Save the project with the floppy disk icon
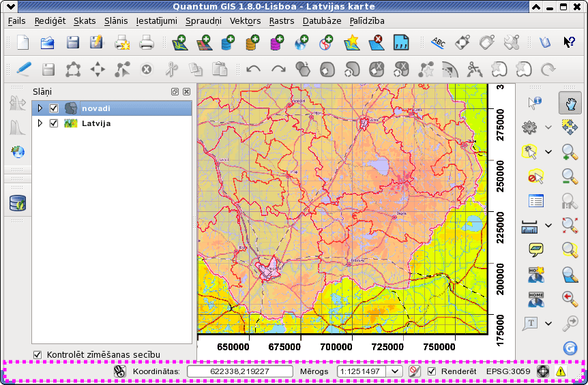 point(73,42)
